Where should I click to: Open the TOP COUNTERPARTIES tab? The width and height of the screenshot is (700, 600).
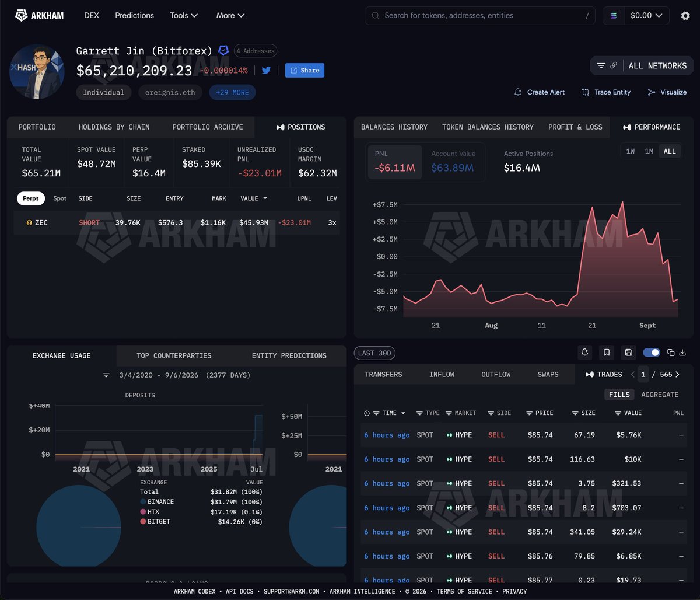click(x=174, y=355)
